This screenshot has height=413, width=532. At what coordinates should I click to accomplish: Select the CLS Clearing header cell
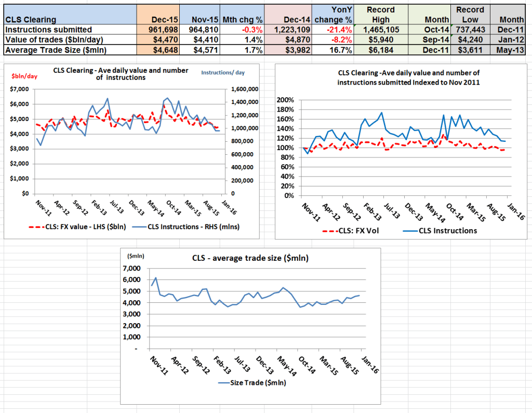tap(70, 15)
